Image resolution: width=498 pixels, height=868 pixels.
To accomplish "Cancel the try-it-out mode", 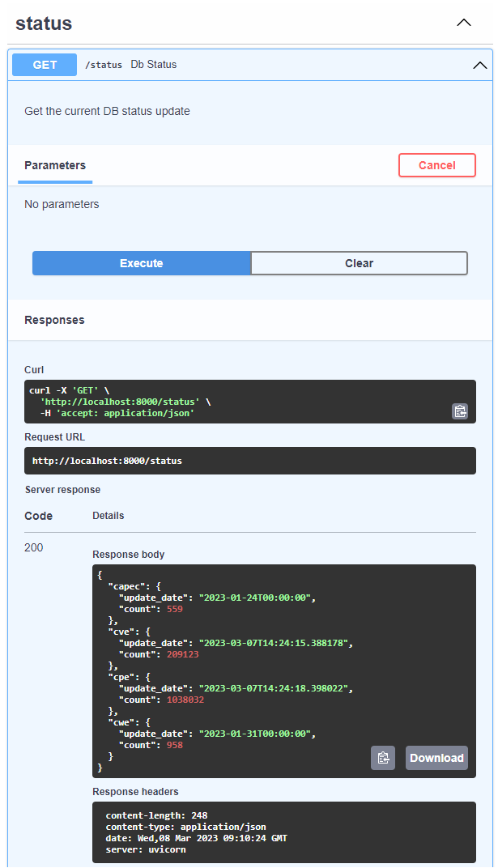I will pyautogui.click(x=436, y=165).
